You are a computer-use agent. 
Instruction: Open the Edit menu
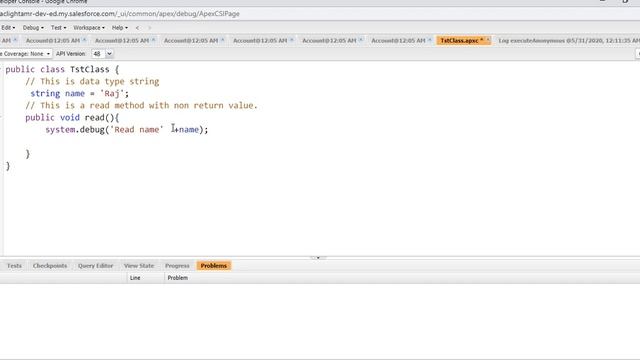(8, 28)
